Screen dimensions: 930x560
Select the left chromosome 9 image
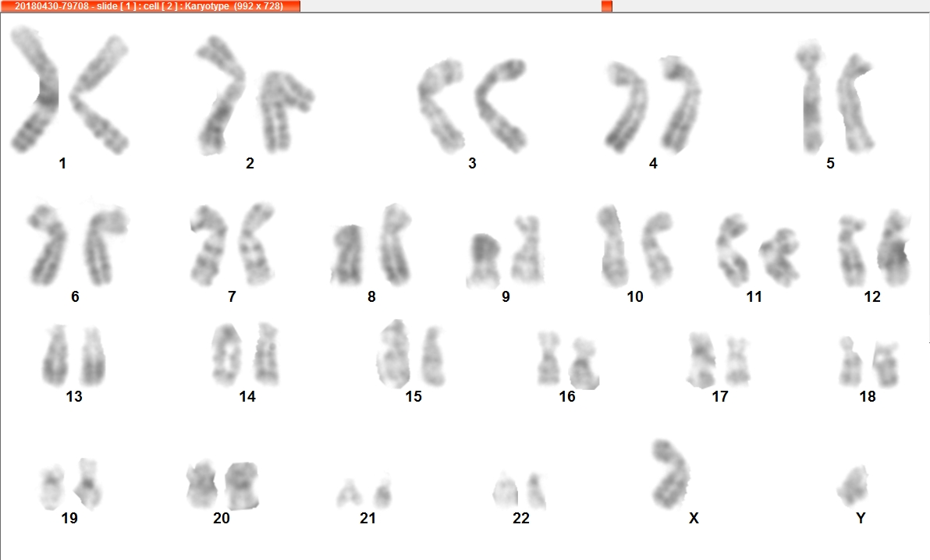(485, 261)
